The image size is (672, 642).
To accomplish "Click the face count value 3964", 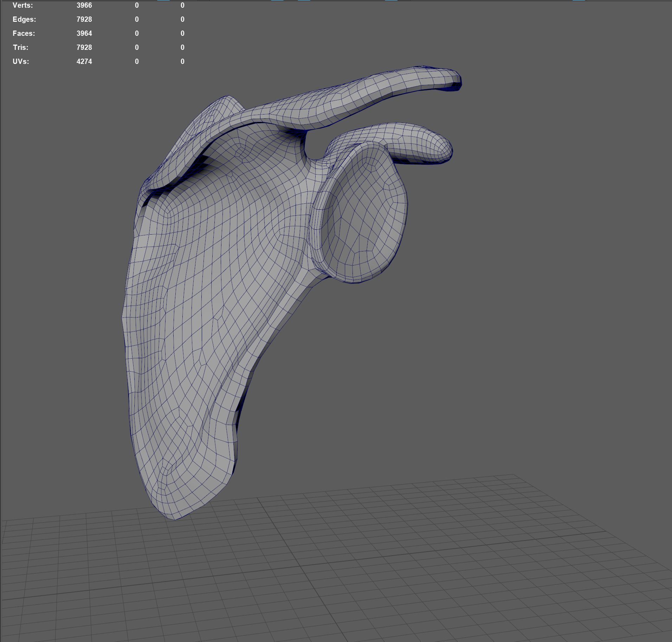I will pyautogui.click(x=84, y=33).
